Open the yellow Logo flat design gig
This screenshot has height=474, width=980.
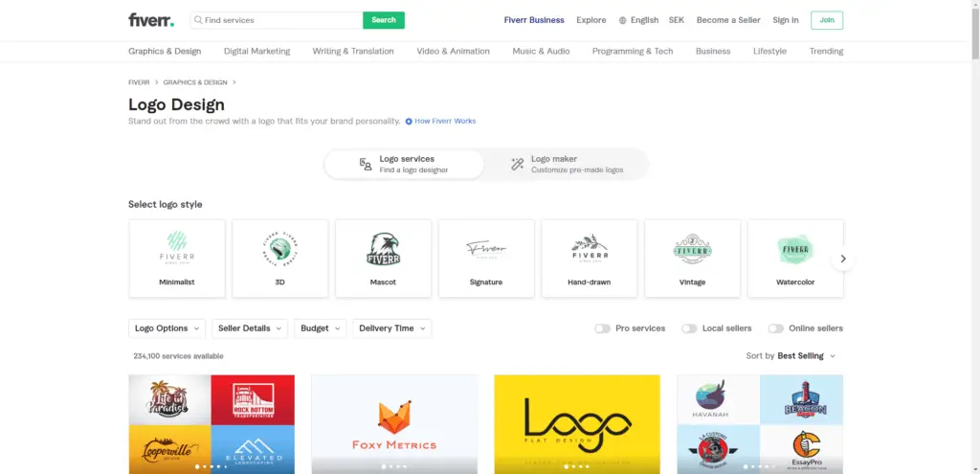pyautogui.click(x=577, y=424)
